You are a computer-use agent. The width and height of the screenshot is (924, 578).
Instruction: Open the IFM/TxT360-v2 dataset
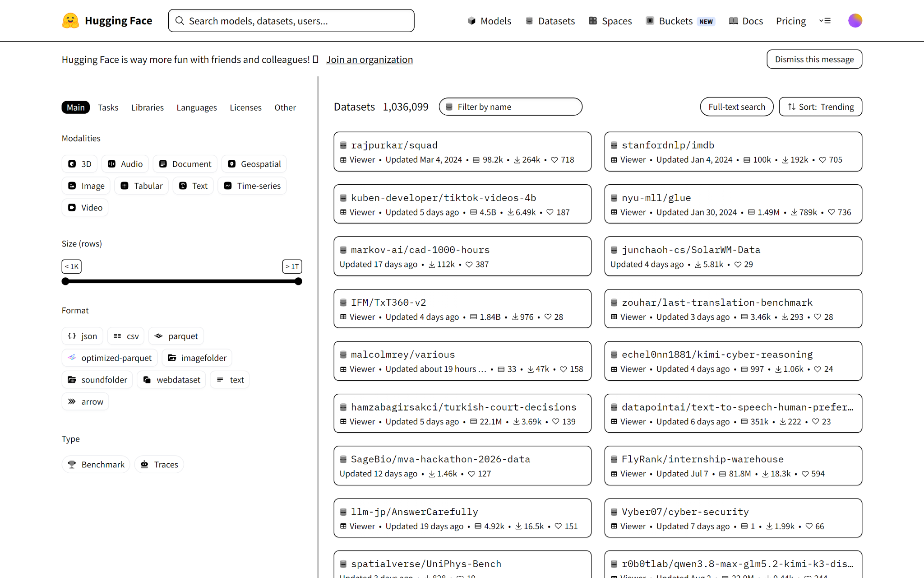click(462, 309)
